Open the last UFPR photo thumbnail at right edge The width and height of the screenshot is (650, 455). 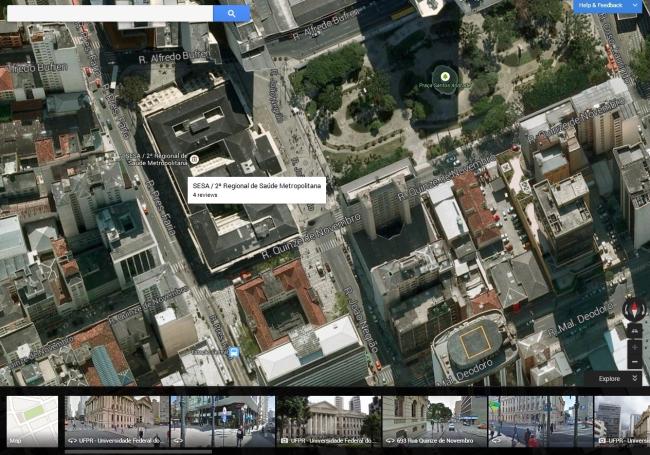[622, 421]
